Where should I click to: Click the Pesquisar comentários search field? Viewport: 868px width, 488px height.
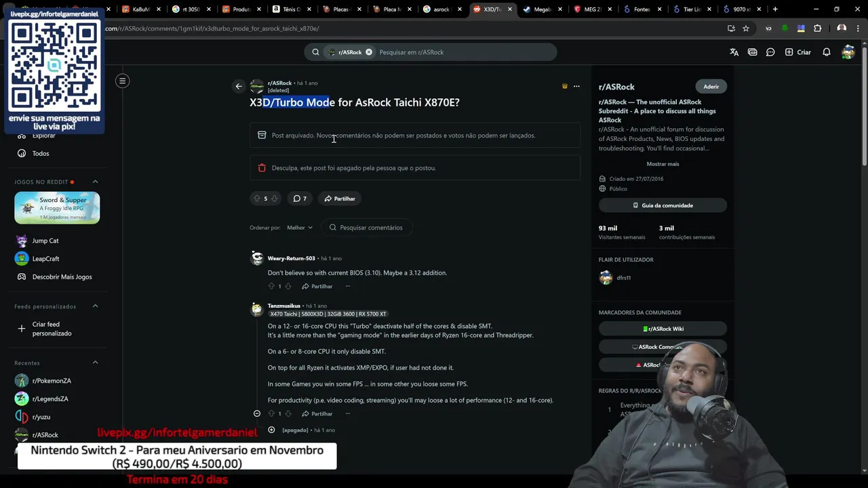tap(367, 228)
